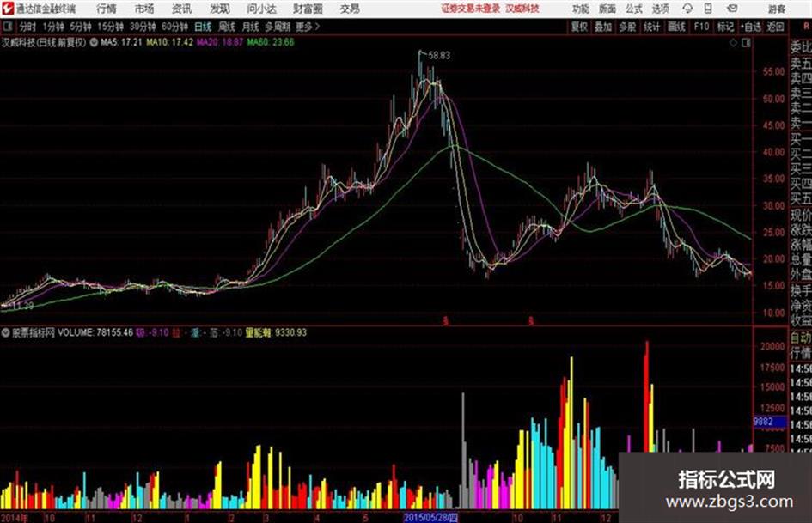The image size is (812, 523).
Task: Switch to the 5分钟 period tab
Action: (x=81, y=27)
